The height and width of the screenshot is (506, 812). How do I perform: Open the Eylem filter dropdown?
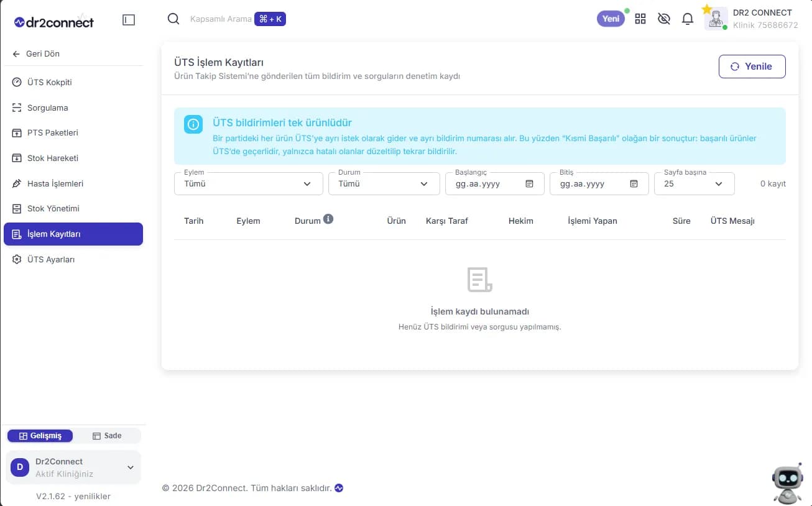pos(249,183)
